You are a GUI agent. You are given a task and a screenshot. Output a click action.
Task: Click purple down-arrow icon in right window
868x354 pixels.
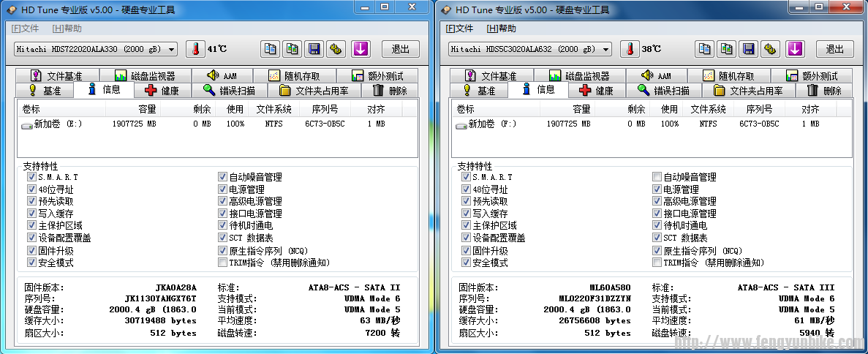(794, 49)
